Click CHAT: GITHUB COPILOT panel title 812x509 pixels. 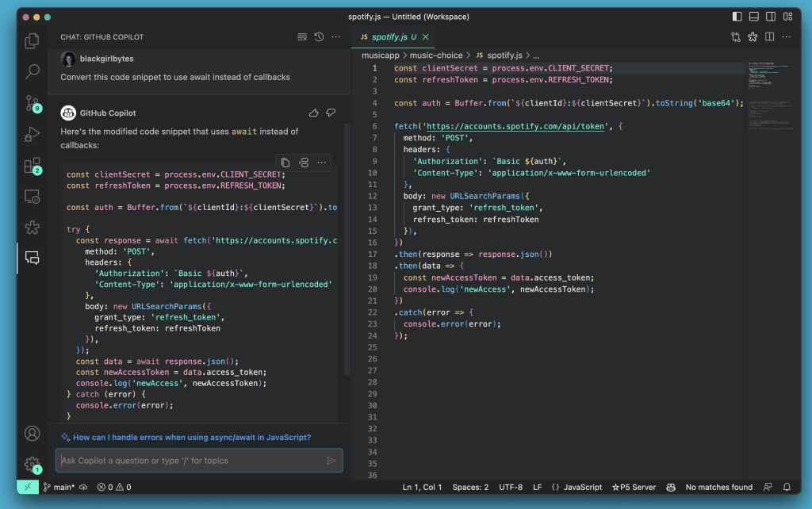[x=102, y=36]
